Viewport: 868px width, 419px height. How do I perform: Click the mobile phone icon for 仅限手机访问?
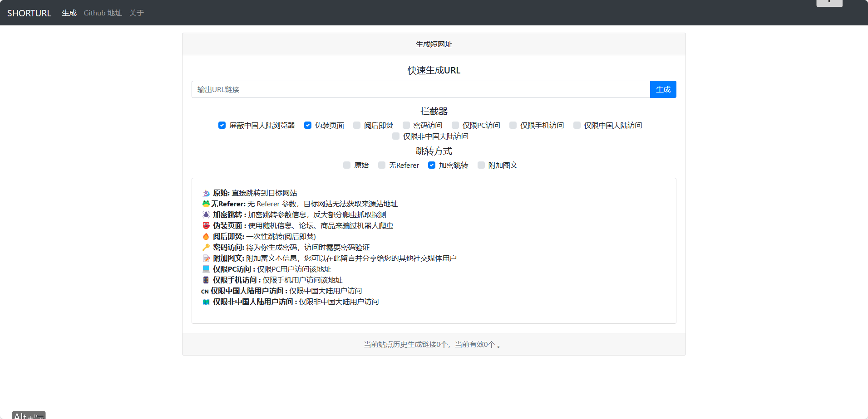(206, 280)
